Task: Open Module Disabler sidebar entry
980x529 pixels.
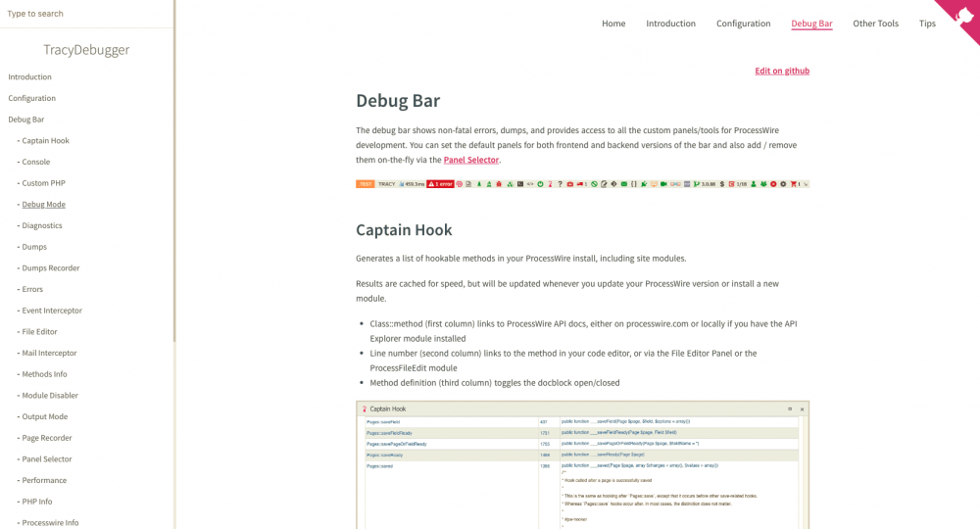Action: pyautogui.click(x=50, y=396)
